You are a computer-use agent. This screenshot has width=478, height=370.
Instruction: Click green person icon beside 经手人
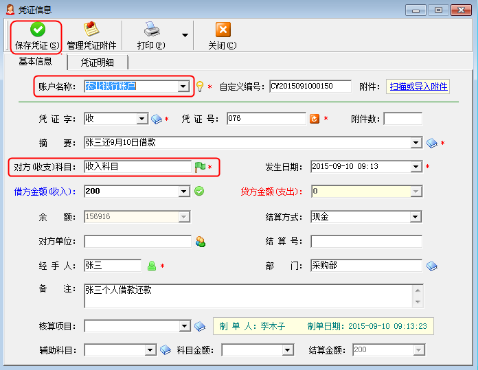coord(152,266)
